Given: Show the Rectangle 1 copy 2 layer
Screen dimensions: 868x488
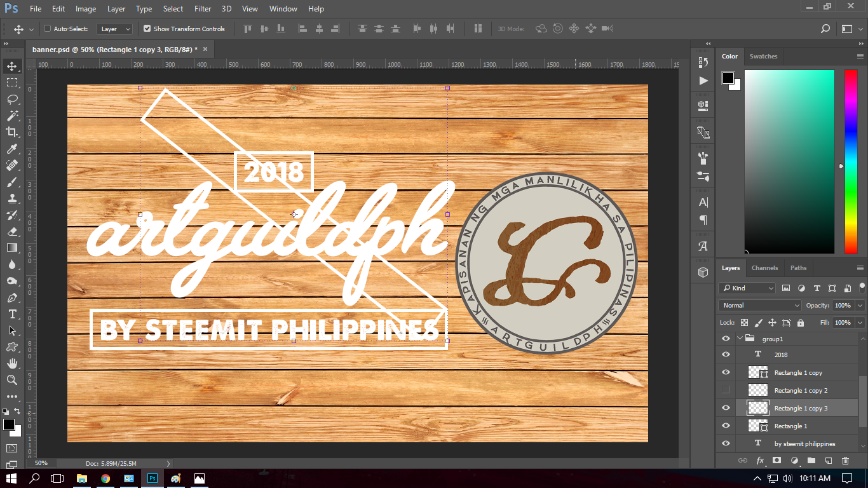Looking at the screenshot, I should click(x=726, y=390).
